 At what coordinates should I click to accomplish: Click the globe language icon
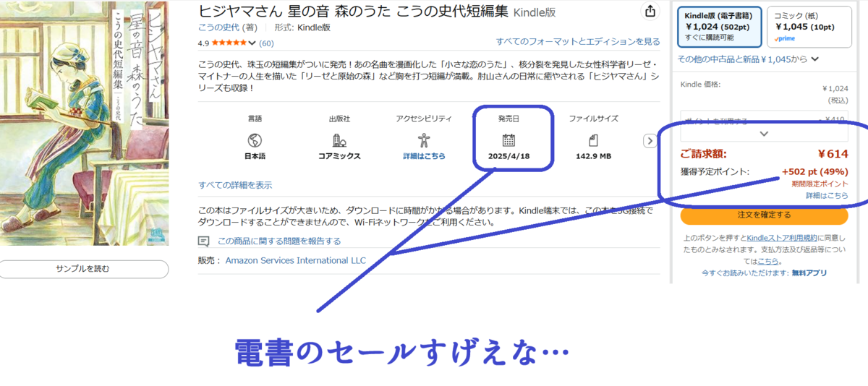point(255,140)
